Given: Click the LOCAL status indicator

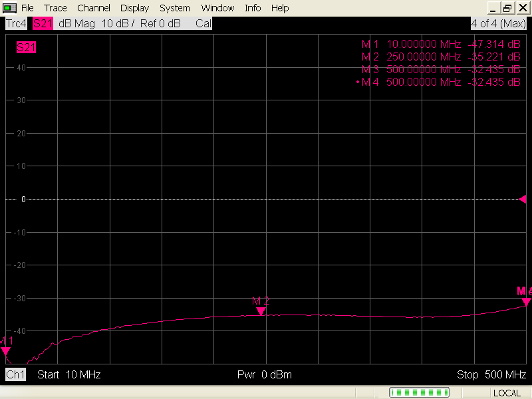Looking at the screenshot, I should point(507,393).
